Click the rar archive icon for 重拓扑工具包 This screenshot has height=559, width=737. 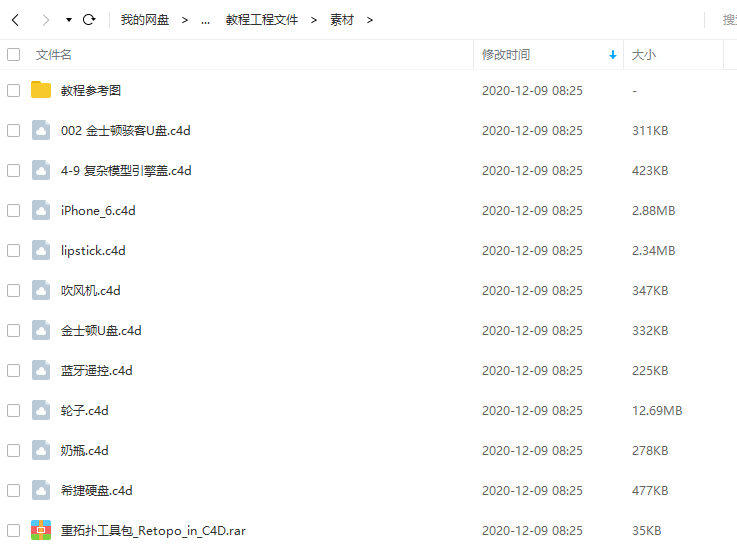tap(41, 530)
